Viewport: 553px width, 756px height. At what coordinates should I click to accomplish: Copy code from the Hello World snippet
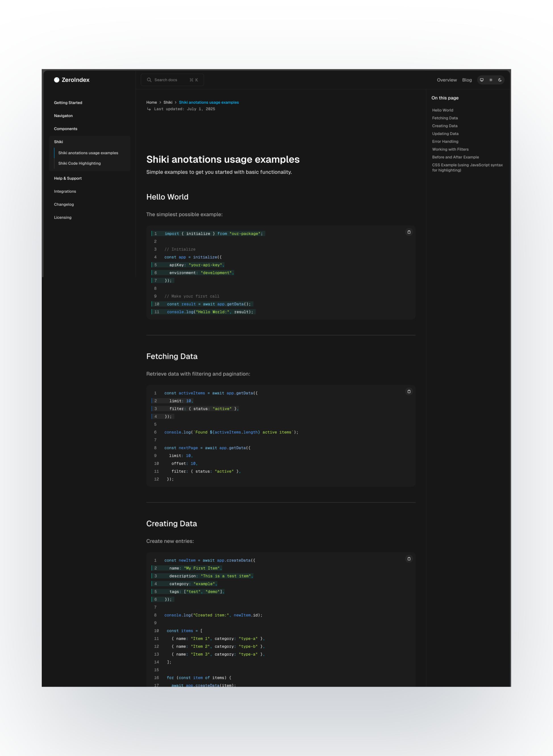coord(409,232)
